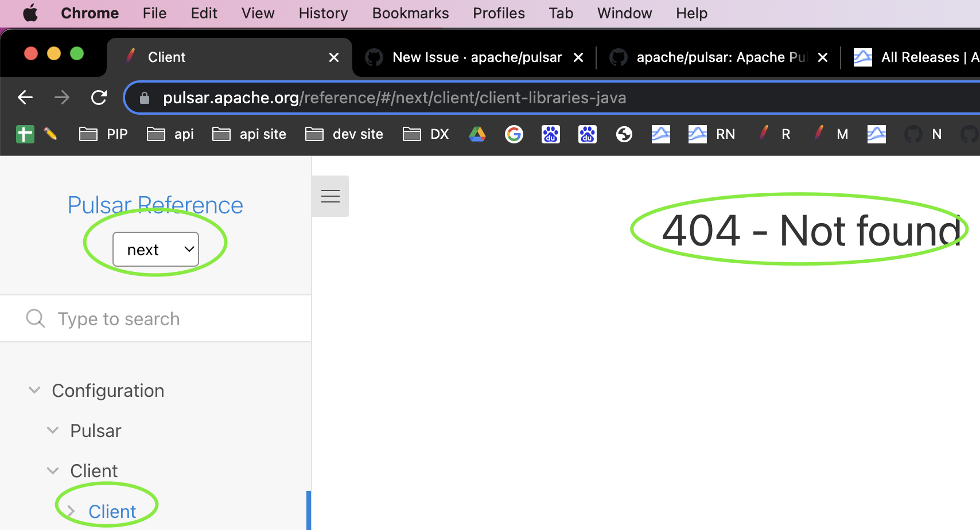The width and height of the screenshot is (980, 530).
Task: Reload the current page
Action: [x=99, y=98]
